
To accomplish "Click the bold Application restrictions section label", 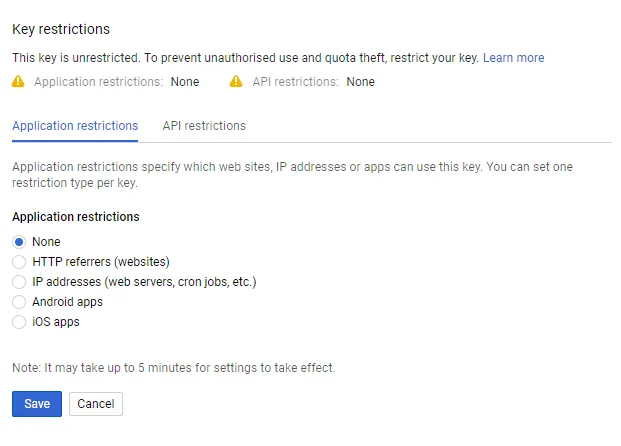I will pyautogui.click(x=76, y=217).
